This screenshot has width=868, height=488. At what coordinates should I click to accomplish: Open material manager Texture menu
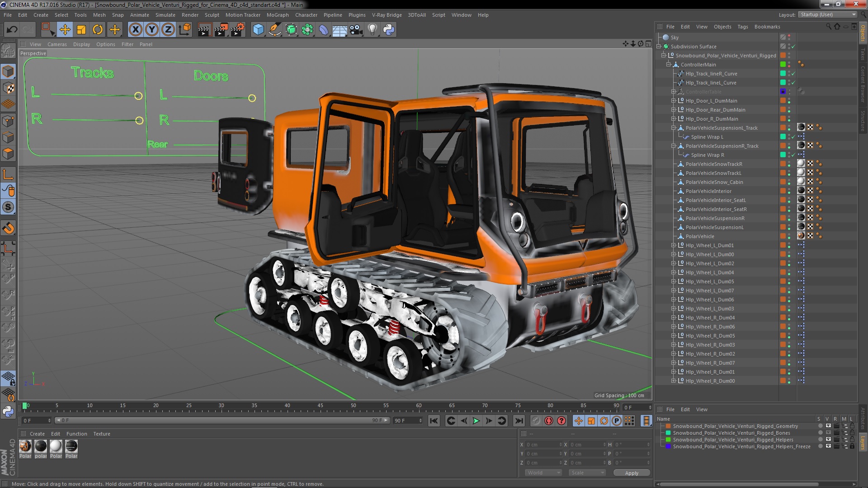pyautogui.click(x=102, y=434)
